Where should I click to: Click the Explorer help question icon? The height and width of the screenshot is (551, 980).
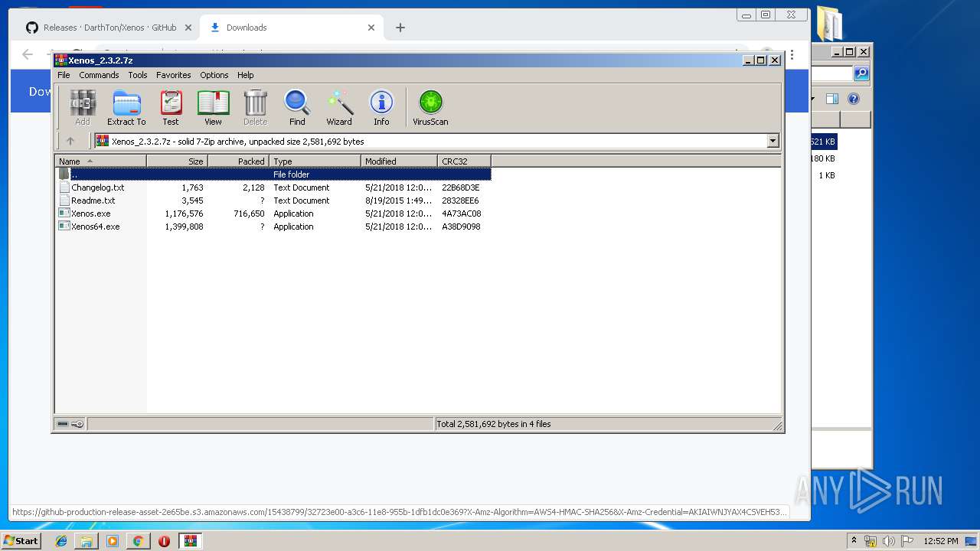pyautogui.click(x=854, y=99)
